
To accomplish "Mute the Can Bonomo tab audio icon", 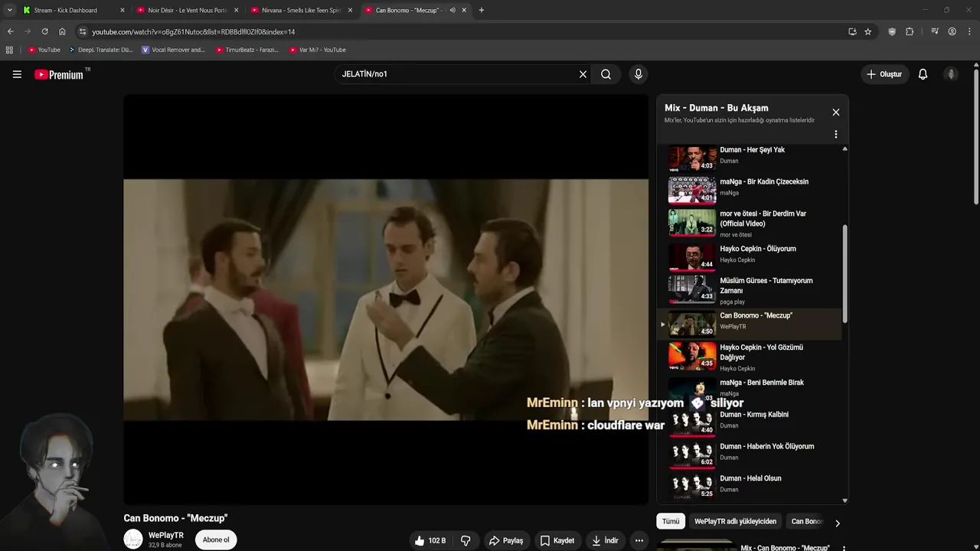I will (452, 10).
